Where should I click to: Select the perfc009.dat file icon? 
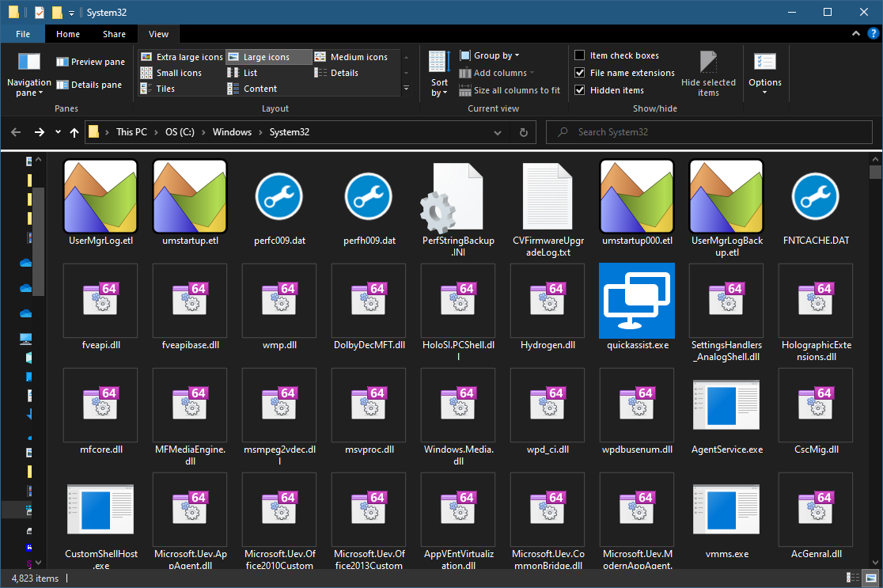click(x=279, y=196)
